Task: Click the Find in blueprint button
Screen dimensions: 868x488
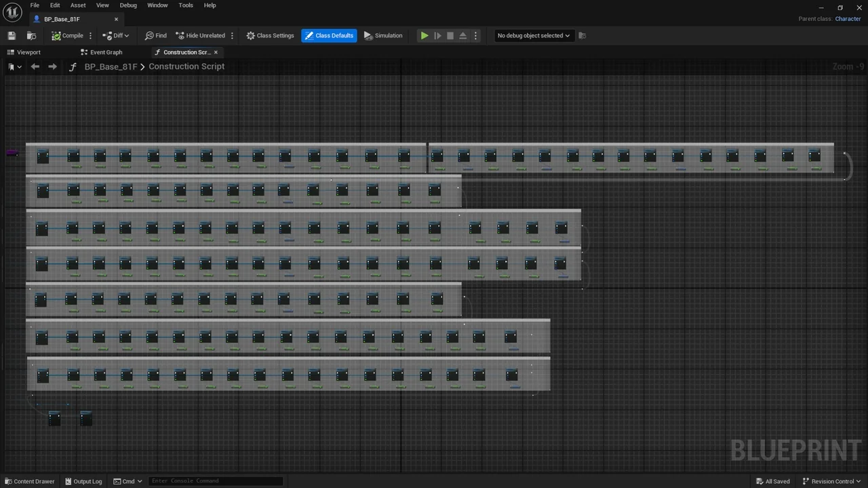Action: (x=155, y=36)
